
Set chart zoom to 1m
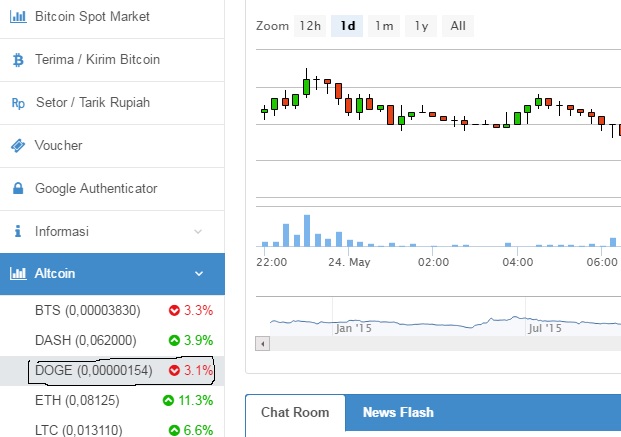(x=384, y=26)
